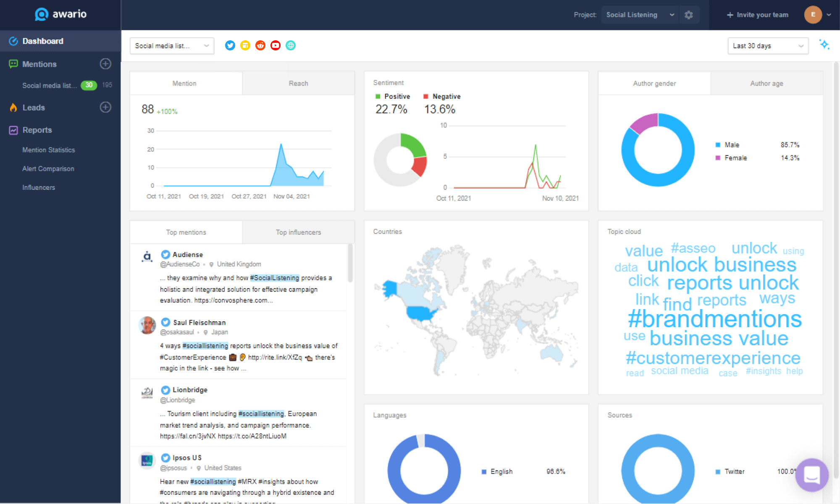This screenshot has width=840, height=504.
Task: Toggle the Positive sentiment legend item
Action: pos(392,96)
